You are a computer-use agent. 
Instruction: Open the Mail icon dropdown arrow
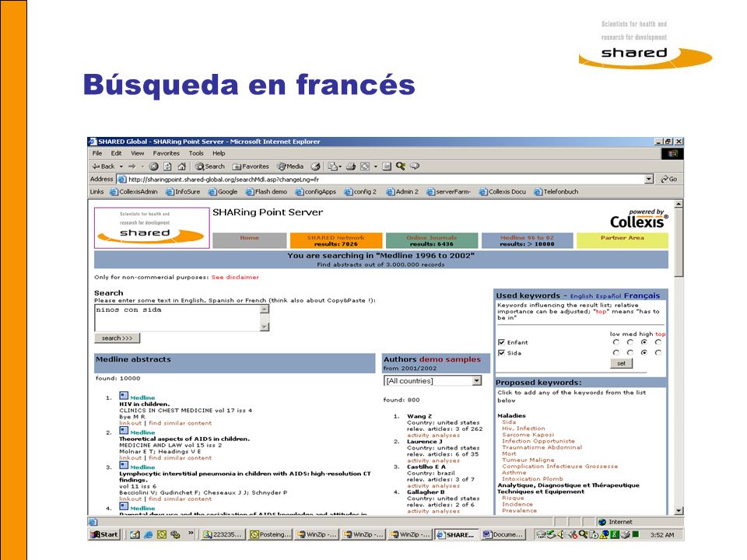340,166
